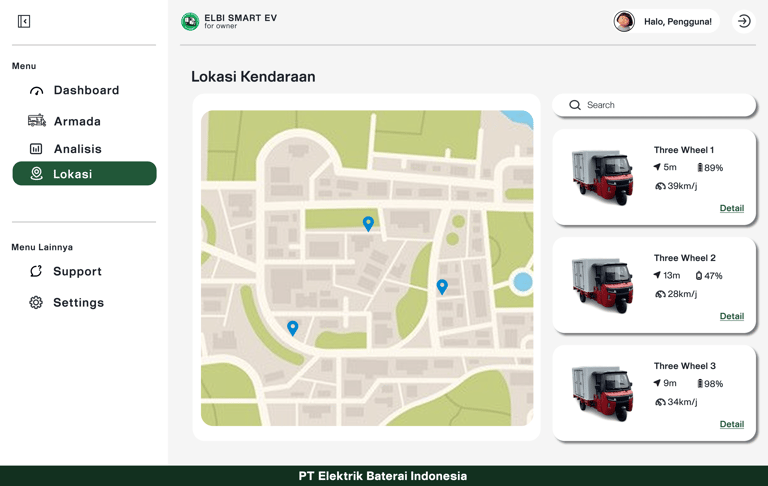This screenshot has width=768, height=486.
Task: Open the Support menu
Action: click(x=84, y=271)
